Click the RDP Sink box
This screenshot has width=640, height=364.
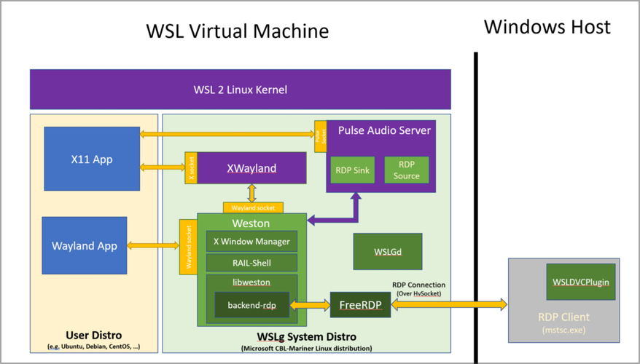point(353,170)
